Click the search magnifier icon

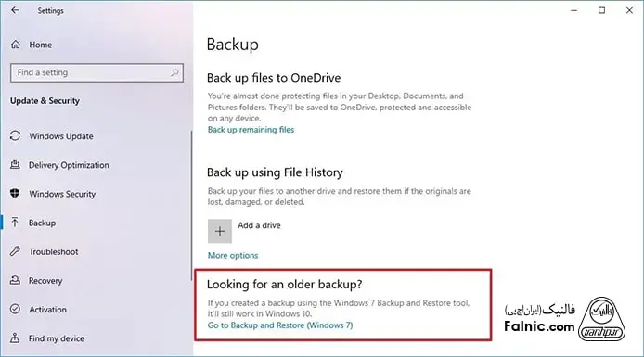point(174,72)
